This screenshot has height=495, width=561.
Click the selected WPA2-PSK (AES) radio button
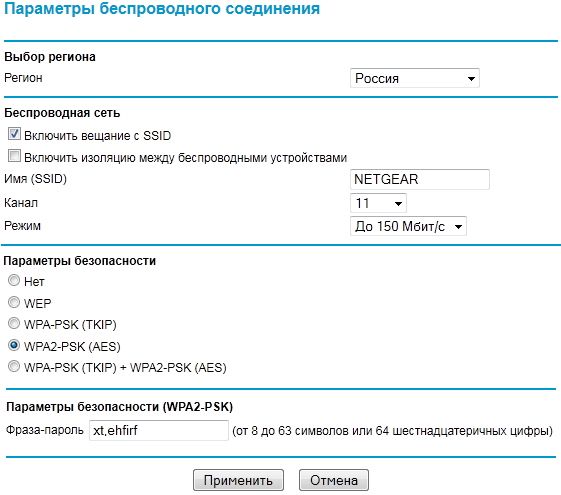(x=14, y=345)
